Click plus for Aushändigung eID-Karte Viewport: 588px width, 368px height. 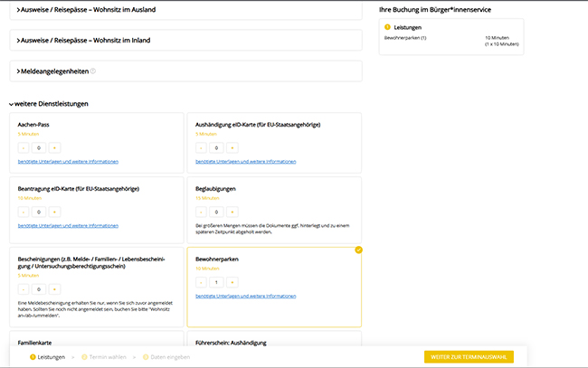(231, 146)
